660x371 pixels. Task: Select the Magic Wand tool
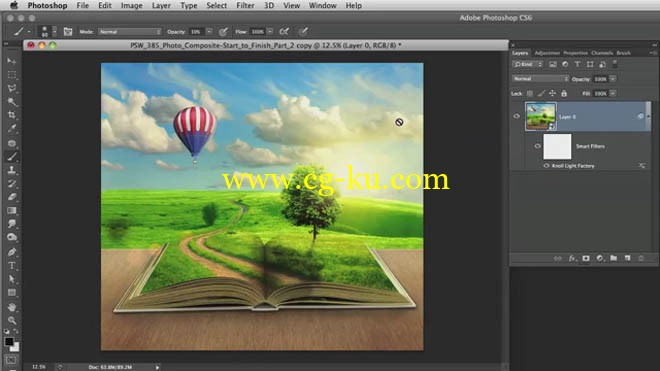coord(12,101)
